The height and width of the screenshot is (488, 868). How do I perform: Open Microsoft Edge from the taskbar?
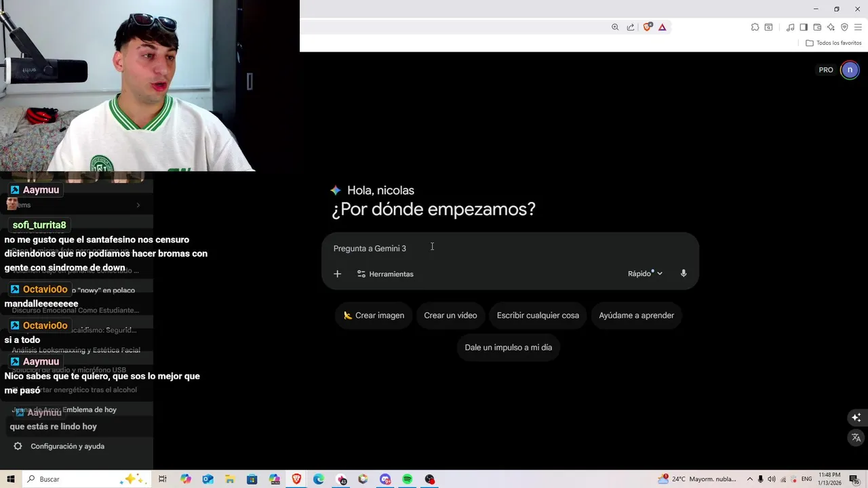(x=319, y=479)
